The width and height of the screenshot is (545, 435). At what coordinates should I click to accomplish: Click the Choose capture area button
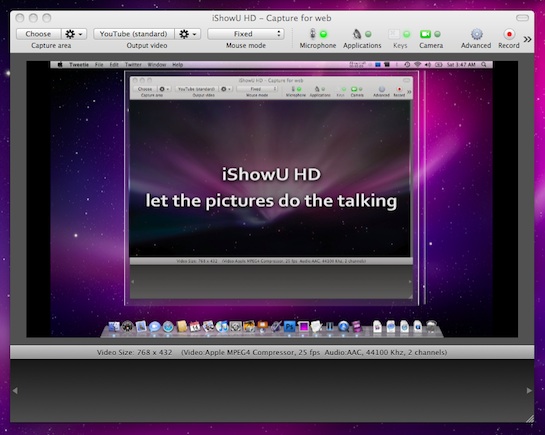click(39, 34)
